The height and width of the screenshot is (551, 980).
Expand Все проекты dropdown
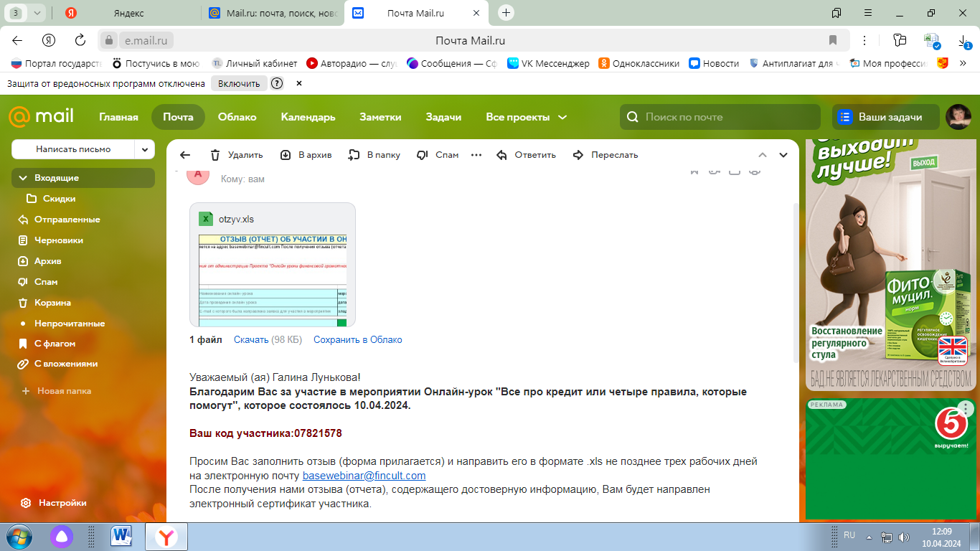(526, 117)
